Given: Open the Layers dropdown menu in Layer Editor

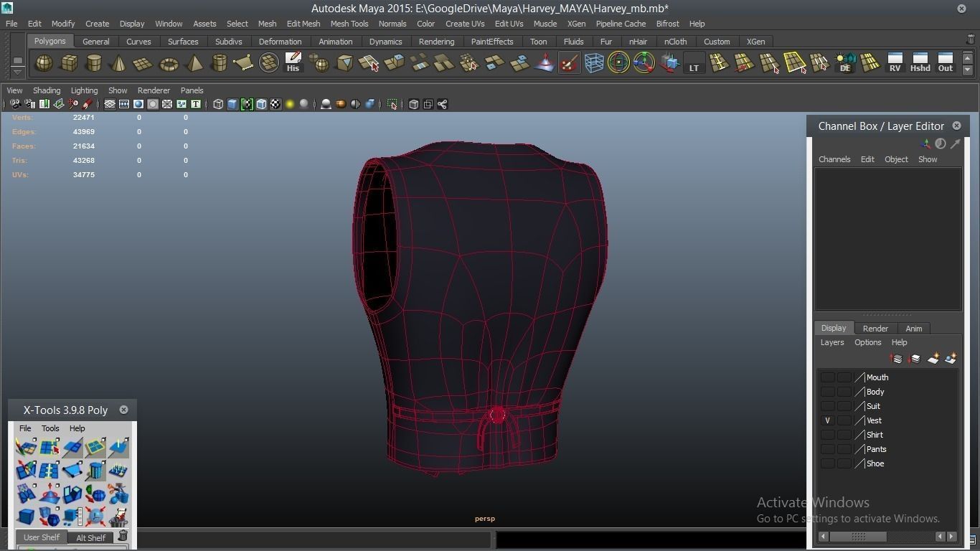Looking at the screenshot, I should pos(831,342).
